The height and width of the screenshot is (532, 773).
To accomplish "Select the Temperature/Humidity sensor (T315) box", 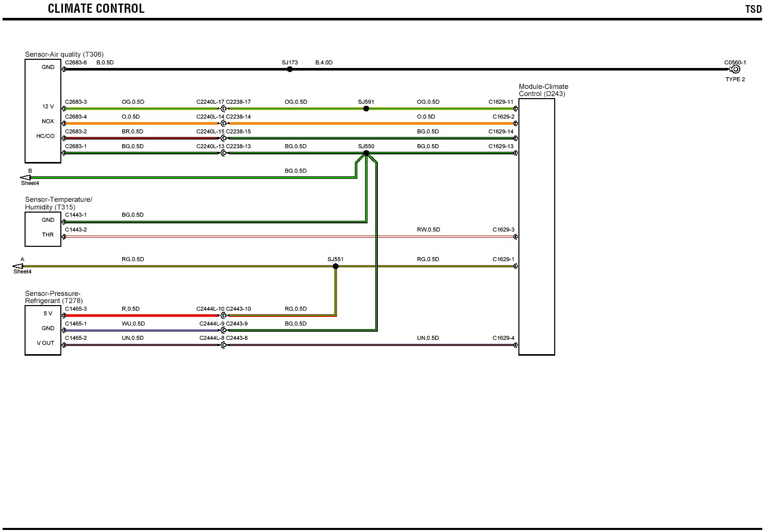I will [43, 229].
